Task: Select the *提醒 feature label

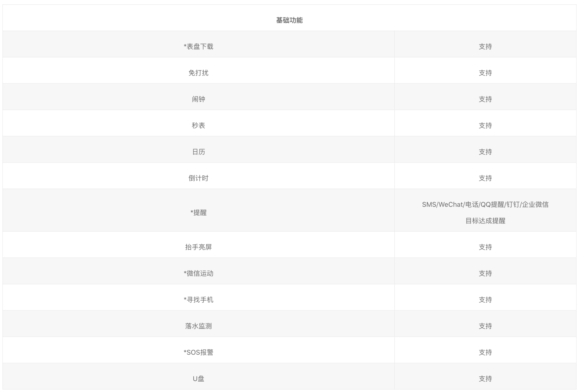Action: click(x=198, y=213)
